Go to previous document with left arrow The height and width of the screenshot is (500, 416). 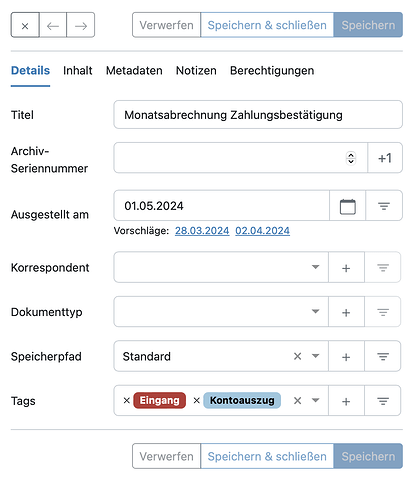(x=53, y=25)
